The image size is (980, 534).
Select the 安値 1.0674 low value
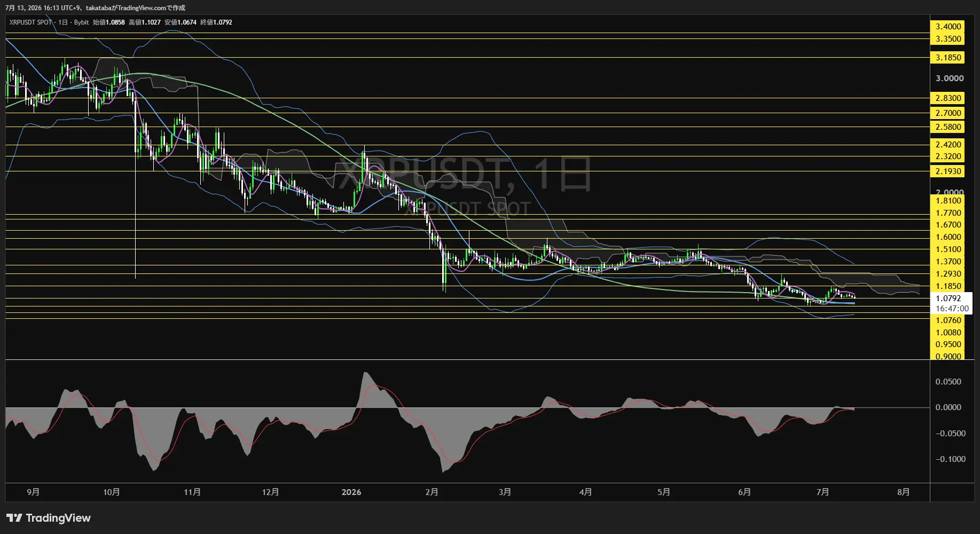coord(181,22)
